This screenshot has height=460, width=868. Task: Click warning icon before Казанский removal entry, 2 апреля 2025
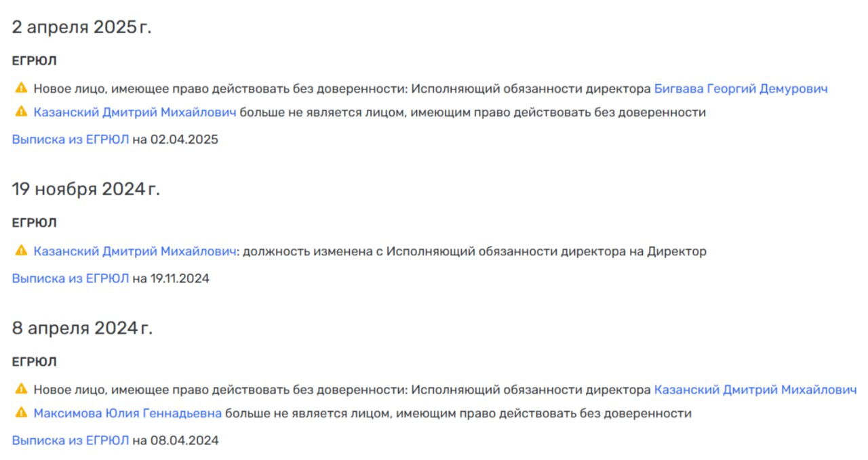(x=21, y=112)
